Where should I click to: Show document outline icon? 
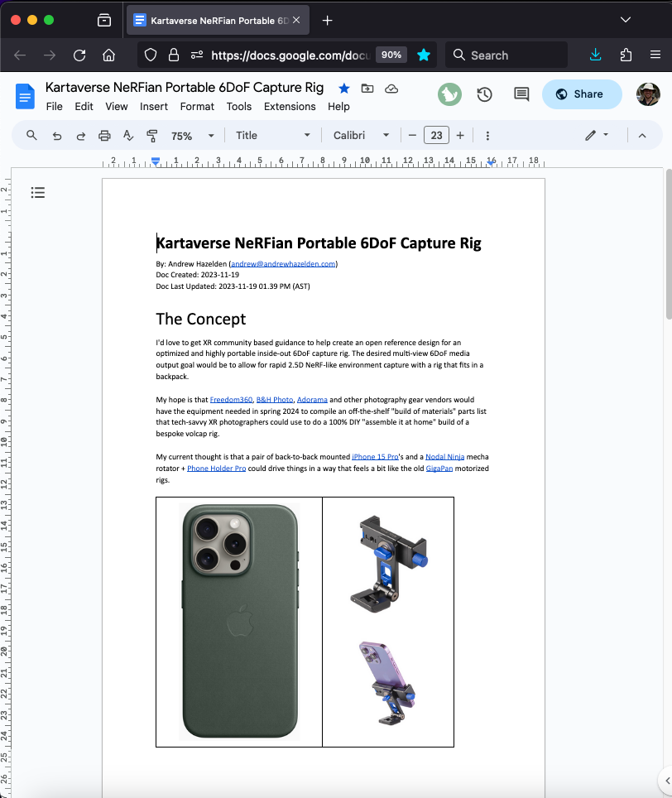point(37,192)
